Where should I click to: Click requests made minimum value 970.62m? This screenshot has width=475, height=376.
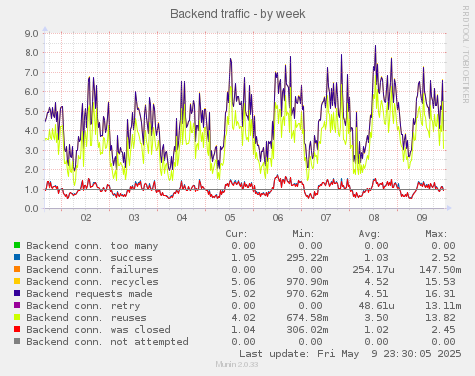[307, 294]
